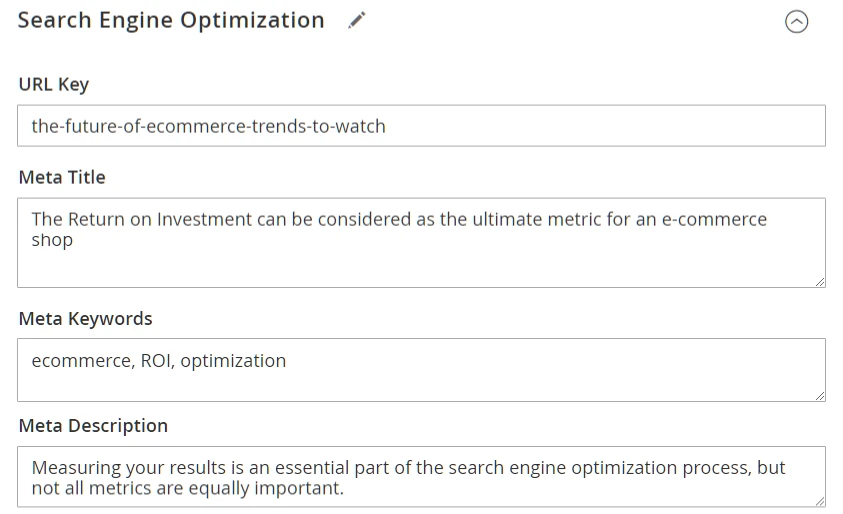Click the URL Key label

click(54, 85)
